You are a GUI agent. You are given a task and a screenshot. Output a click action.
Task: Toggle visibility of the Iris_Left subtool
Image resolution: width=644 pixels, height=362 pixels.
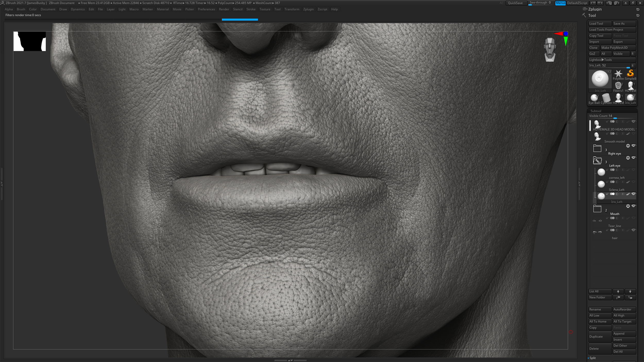tap(633, 194)
